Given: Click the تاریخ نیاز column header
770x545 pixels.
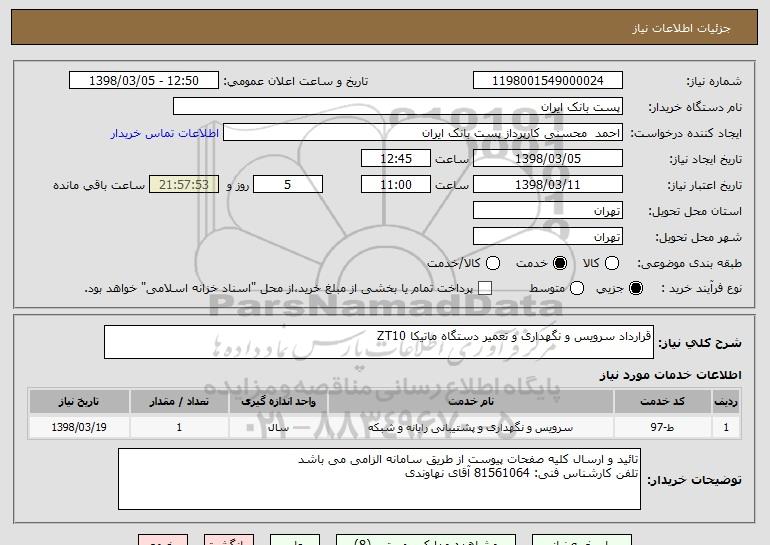Looking at the screenshot, I should click(x=79, y=402).
